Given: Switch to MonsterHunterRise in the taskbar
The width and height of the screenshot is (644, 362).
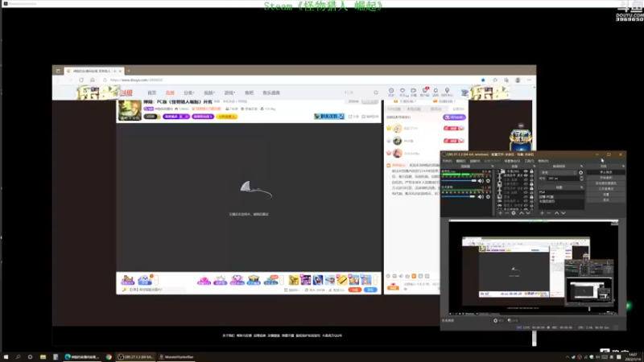Looking at the screenshot, I should click(176, 357).
